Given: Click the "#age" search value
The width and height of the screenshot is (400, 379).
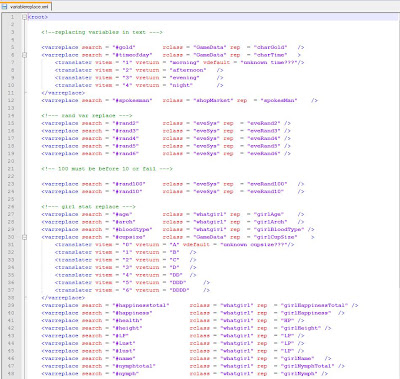Looking at the screenshot, I should pyautogui.click(x=122, y=214).
